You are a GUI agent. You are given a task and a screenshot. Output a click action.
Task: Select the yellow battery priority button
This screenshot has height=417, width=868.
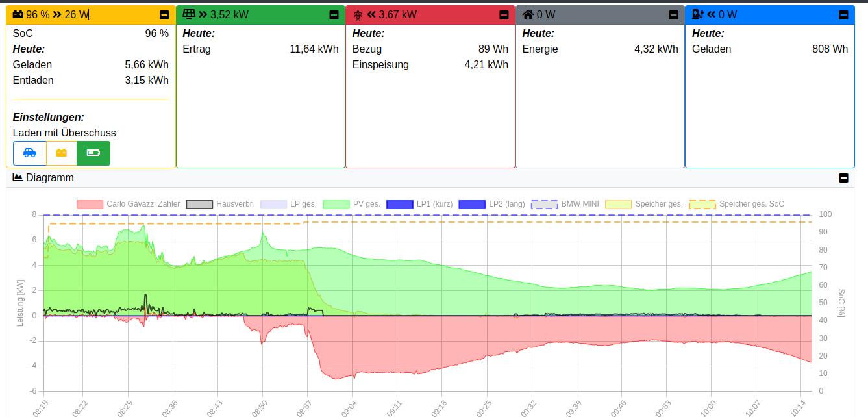[x=62, y=153]
